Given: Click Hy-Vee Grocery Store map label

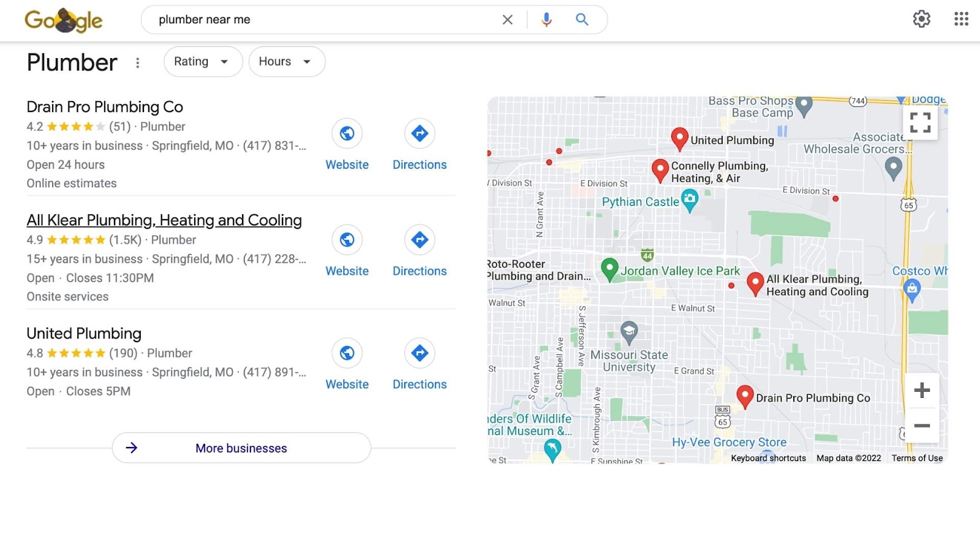Looking at the screenshot, I should 729,442.
